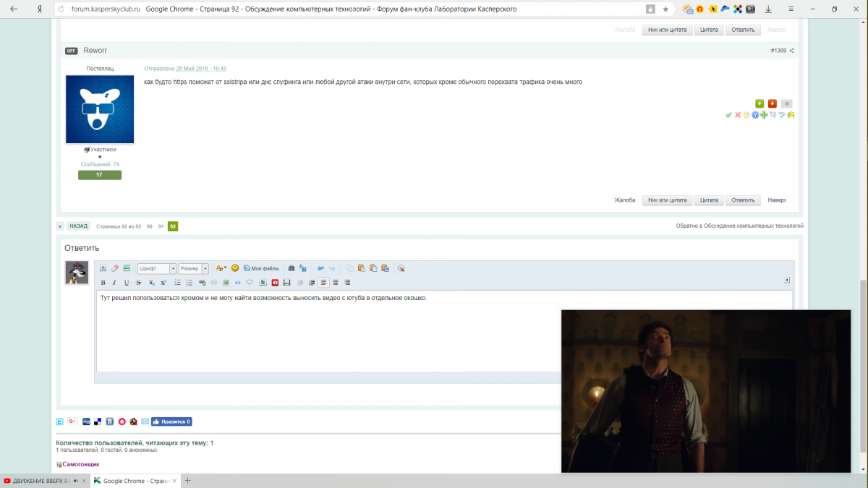The height and width of the screenshot is (488, 868).
Task: Open weather extension icon
Action: [x=687, y=9]
